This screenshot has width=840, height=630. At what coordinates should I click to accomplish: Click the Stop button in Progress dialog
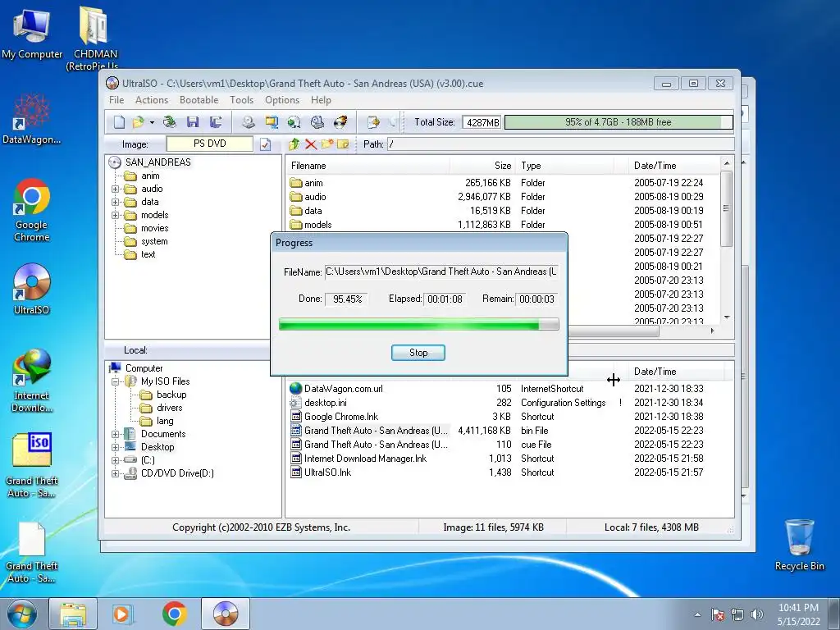[x=418, y=353]
